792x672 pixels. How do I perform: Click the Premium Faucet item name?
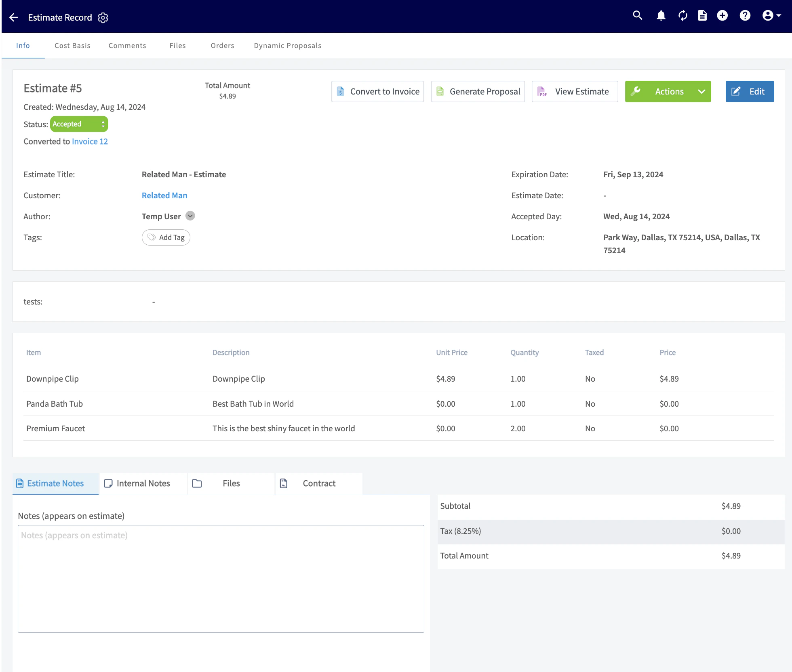click(x=56, y=428)
